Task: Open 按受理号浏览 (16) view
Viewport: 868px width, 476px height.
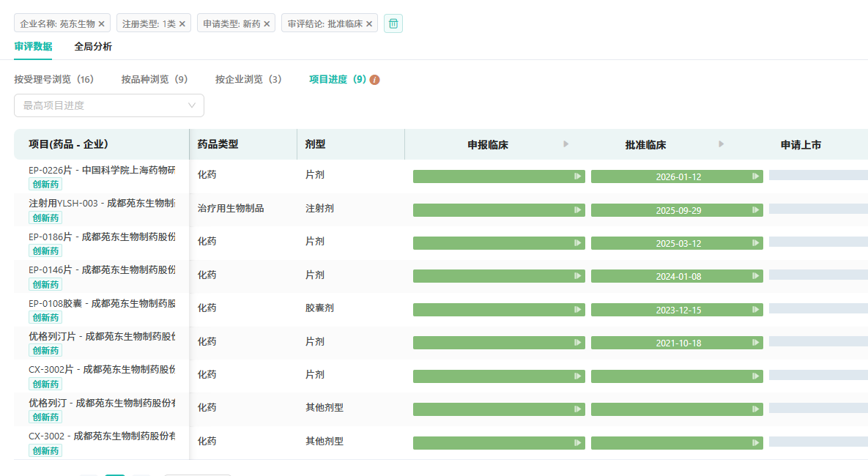Action: pos(53,80)
